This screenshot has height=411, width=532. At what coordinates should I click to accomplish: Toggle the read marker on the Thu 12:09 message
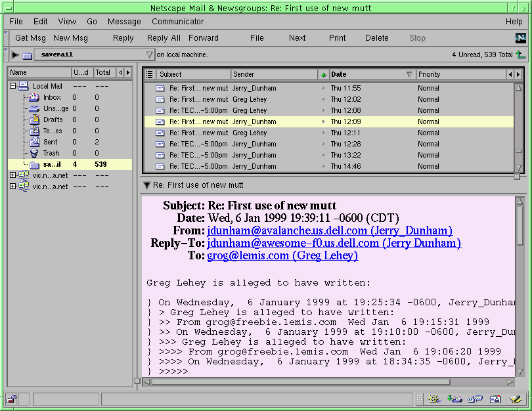tap(323, 121)
